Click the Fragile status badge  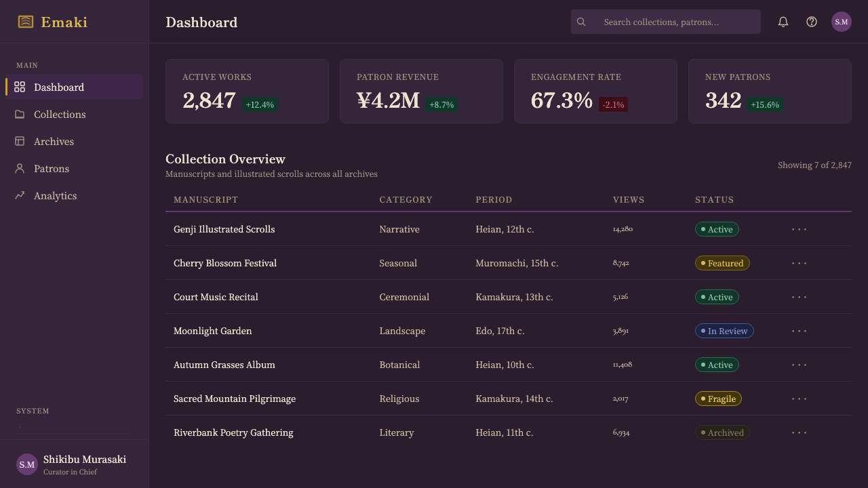(718, 399)
